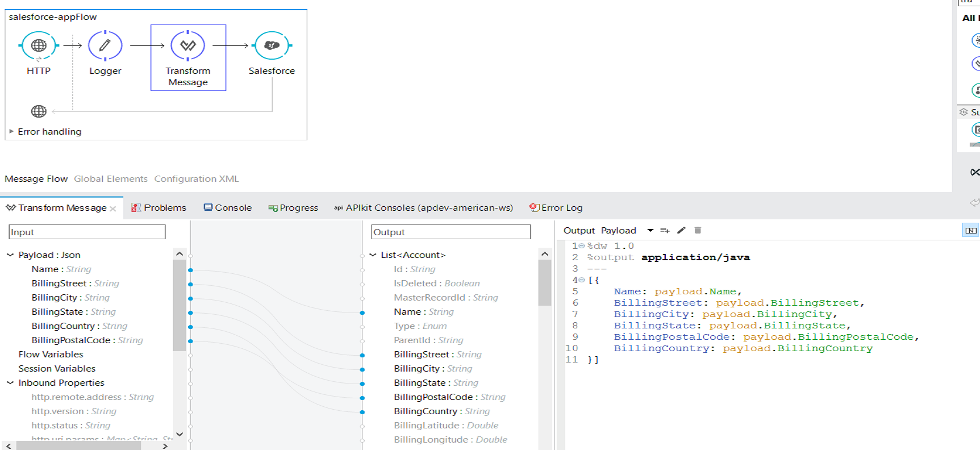Collapse the code fold on line 4
This screenshot has width=980, height=450.
[582, 280]
